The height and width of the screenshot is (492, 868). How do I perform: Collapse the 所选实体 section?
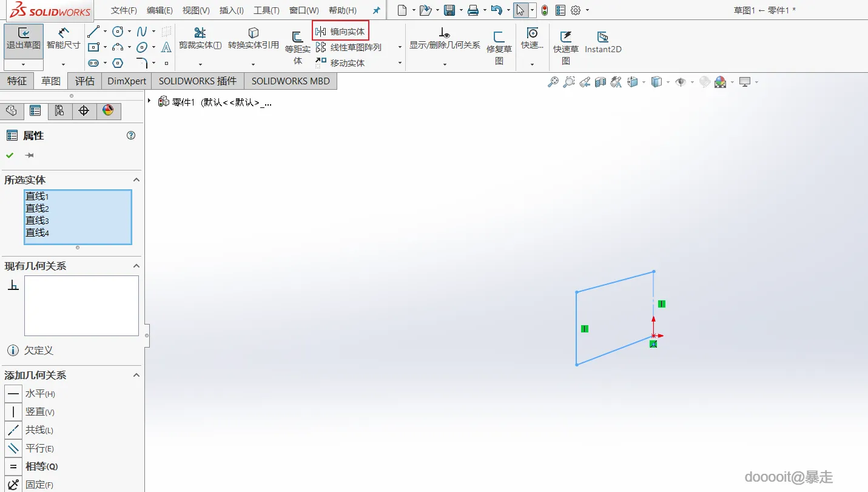(x=136, y=180)
